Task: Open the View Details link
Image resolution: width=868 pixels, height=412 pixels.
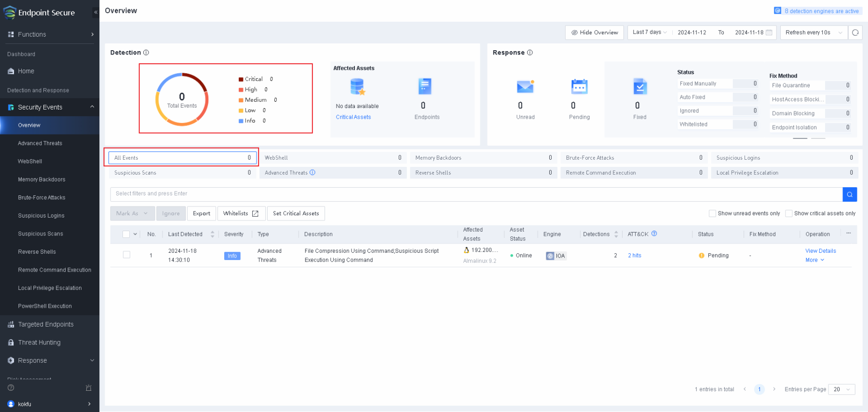Action: [x=820, y=251]
